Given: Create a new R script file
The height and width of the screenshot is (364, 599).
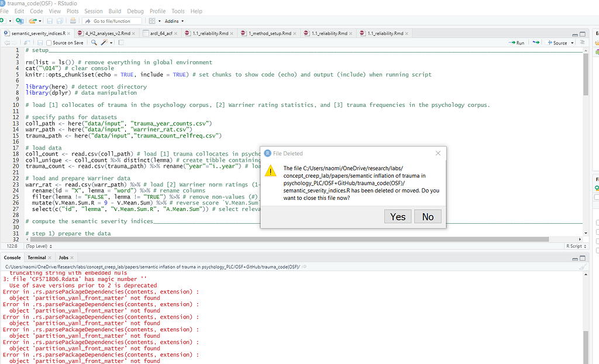Looking at the screenshot, I should [x=4, y=20].
